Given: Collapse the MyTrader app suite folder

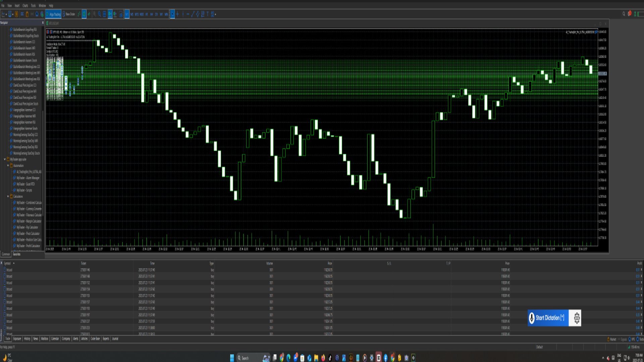Looking at the screenshot, I should [5, 159].
